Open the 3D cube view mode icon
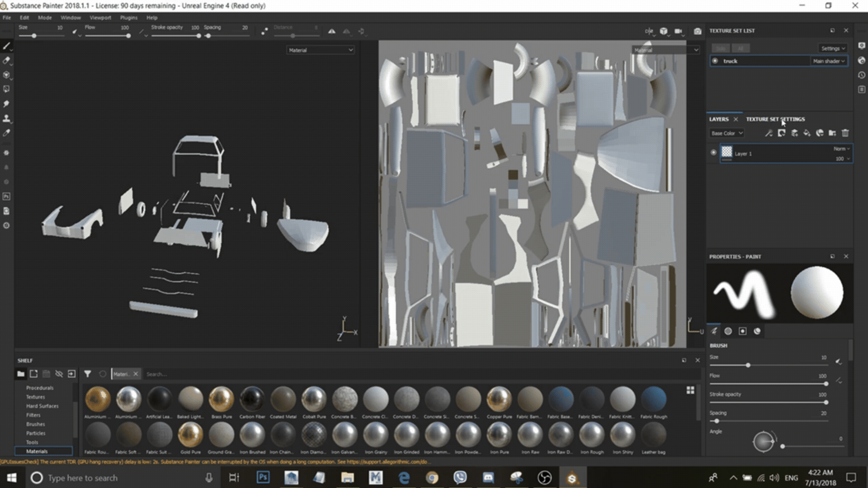Image resolution: width=868 pixels, height=488 pixels. (x=663, y=31)
